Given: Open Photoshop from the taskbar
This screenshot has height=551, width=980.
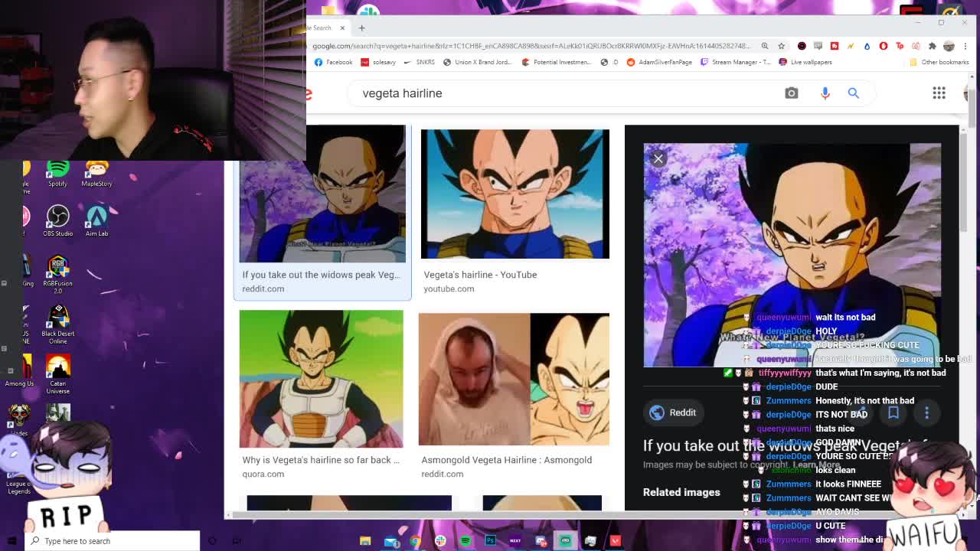Looking at the screenshot, I should point(491,541).
